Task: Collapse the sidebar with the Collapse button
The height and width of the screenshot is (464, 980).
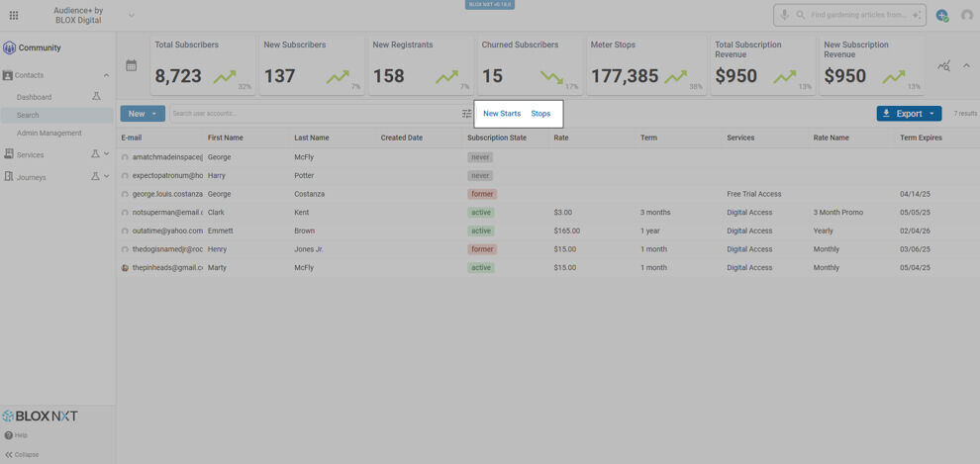Action: click(x=22, y=455)
